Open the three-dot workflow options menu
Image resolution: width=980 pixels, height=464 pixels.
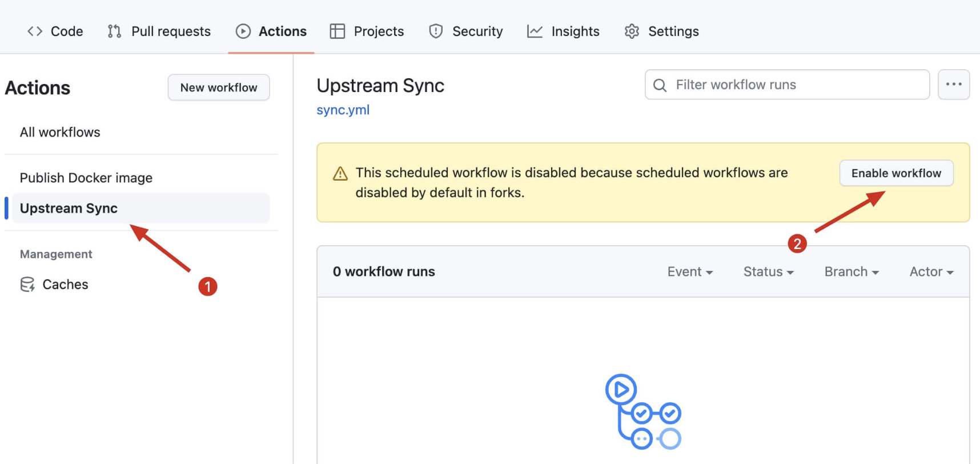coord(953,85)
